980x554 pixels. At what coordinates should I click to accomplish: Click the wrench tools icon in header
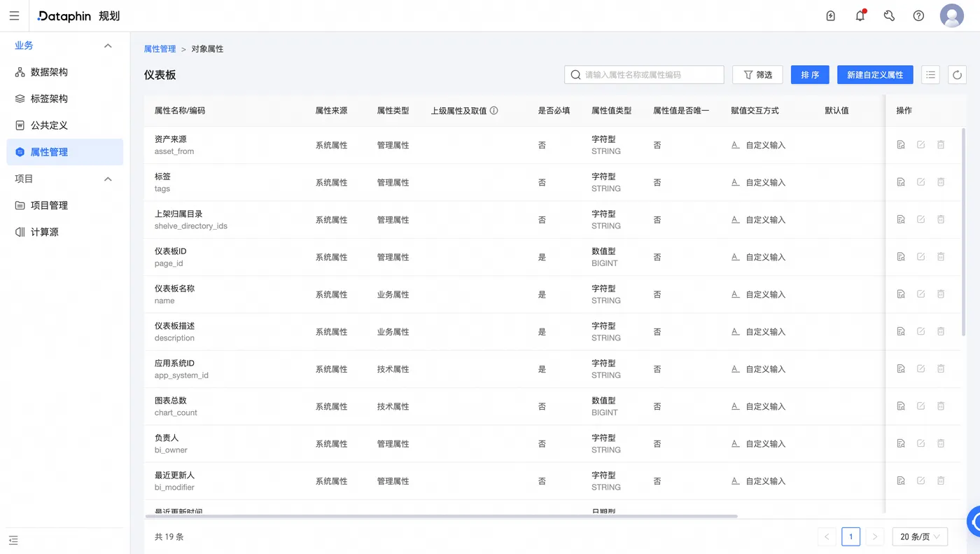click(889, 15)
